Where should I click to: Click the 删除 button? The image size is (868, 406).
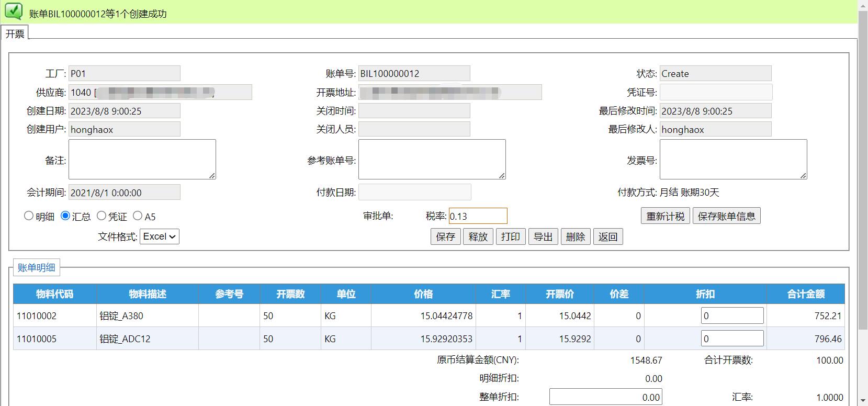(576, 236)
